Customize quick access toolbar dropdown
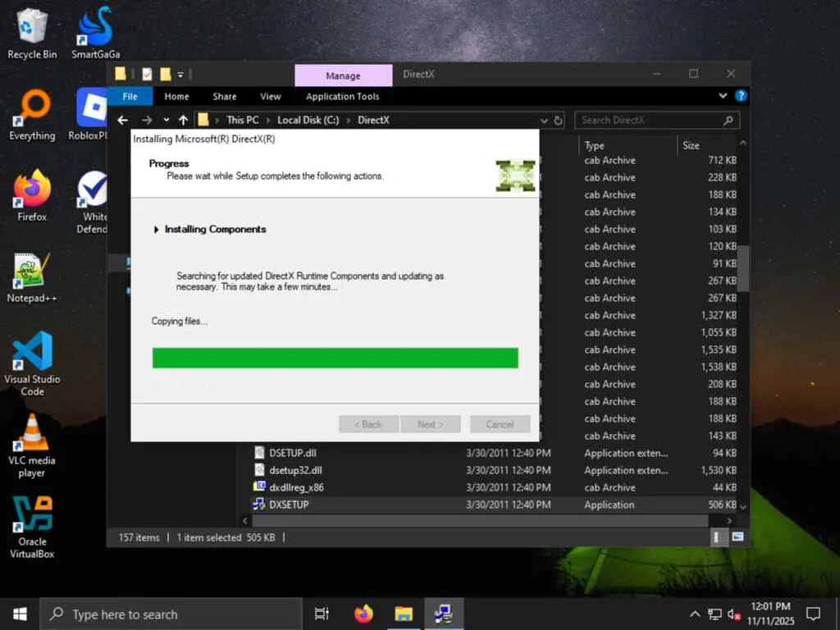This screenshot has width=840, height=630. point(180,75)
